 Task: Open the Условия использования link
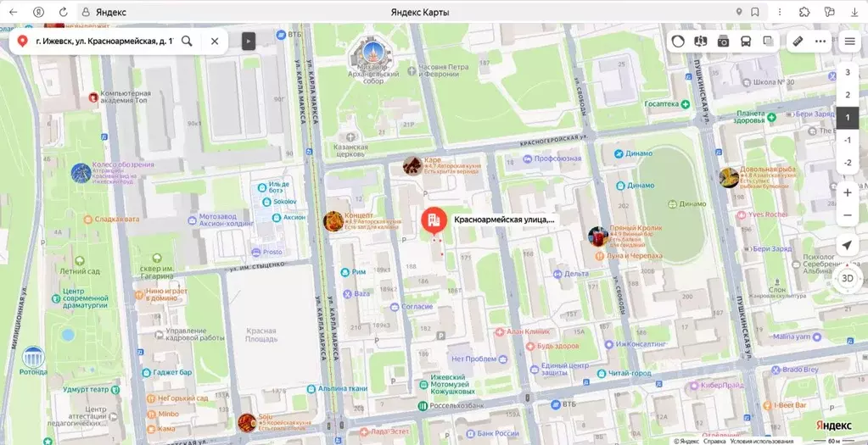coord(760,441)
